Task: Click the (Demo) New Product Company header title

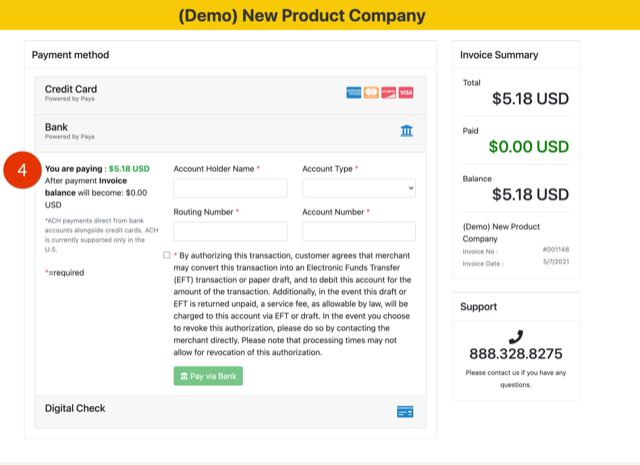Action: coord(301,16)
